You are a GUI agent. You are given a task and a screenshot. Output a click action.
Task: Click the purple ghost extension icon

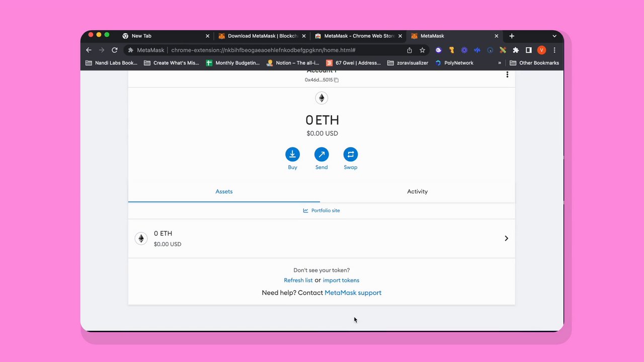438,50
